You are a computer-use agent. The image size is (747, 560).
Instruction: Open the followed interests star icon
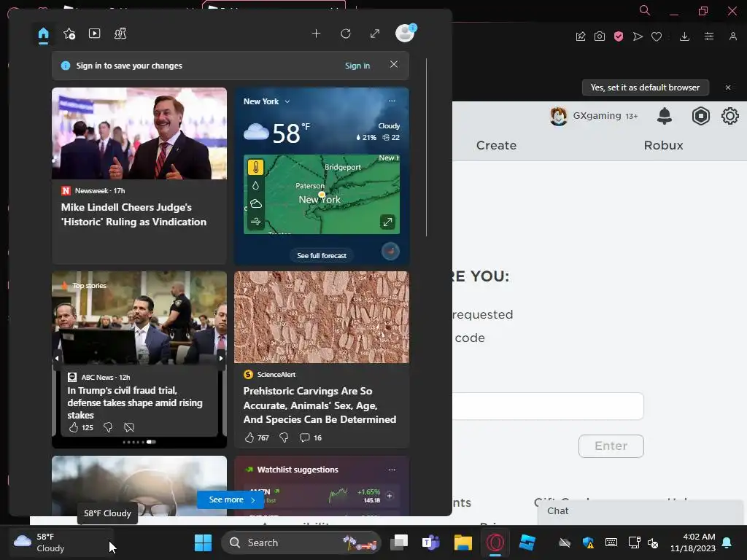pyautogui.click(x=69, y=34)
